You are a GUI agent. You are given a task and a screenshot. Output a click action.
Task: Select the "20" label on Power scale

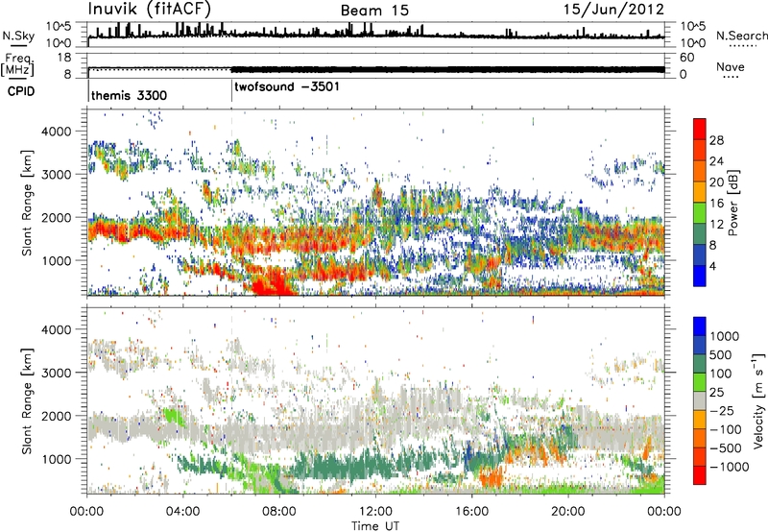[x=716, y=182]
